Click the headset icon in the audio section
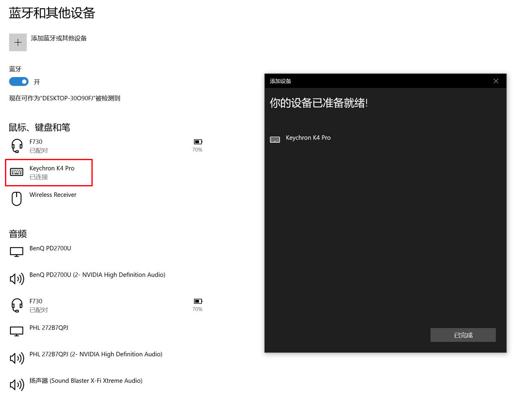Viewport: 532px width, 396px height. (x=16, y=305)
